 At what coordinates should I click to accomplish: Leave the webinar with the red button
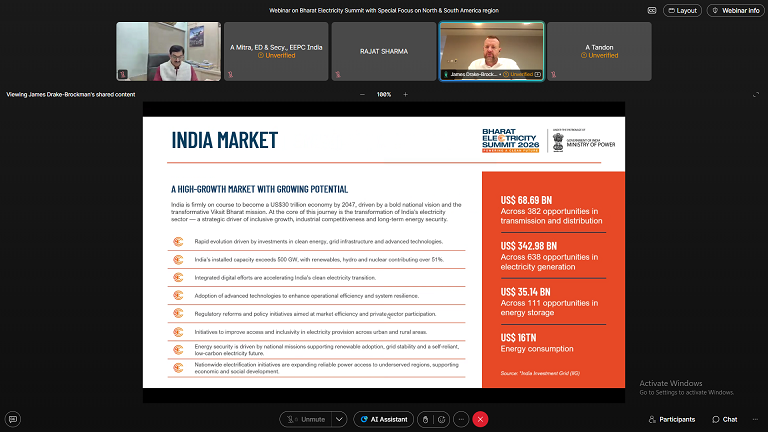[x=480, y=419]
